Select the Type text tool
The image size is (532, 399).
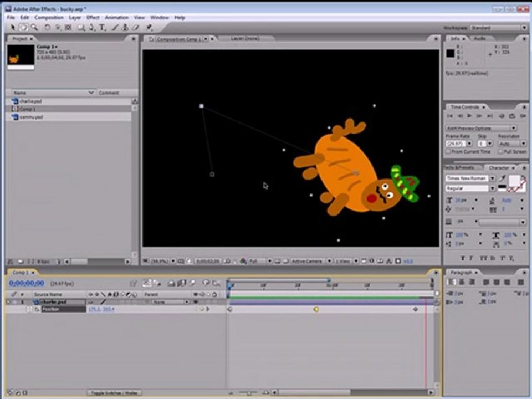(x=103, y=28)
